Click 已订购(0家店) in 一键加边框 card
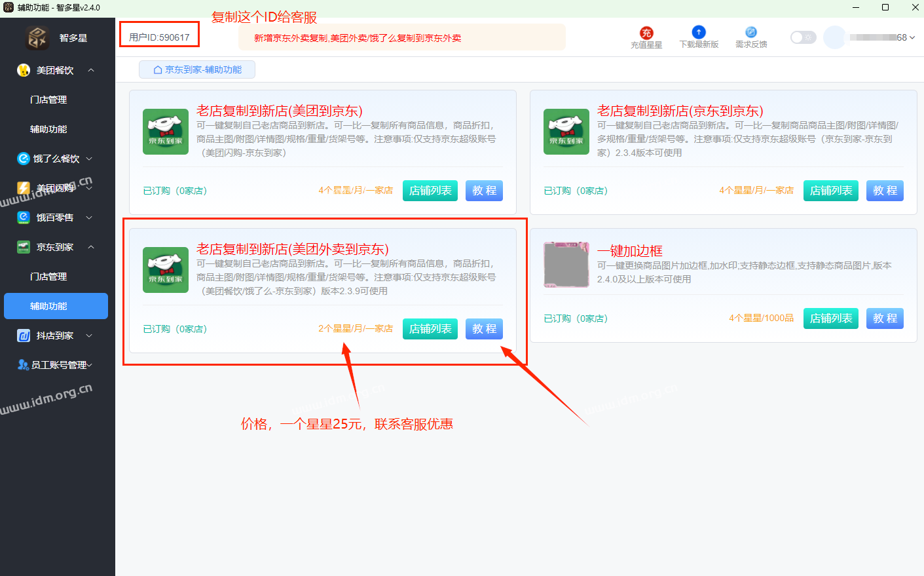This screenshot has height=576, width=924. [576, 318]
